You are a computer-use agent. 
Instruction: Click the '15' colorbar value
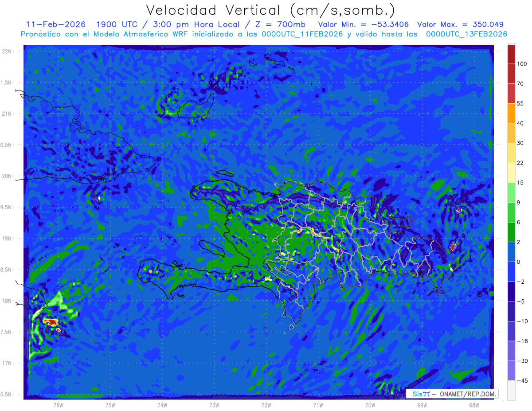pyautogui.click(x=520, y=183)
